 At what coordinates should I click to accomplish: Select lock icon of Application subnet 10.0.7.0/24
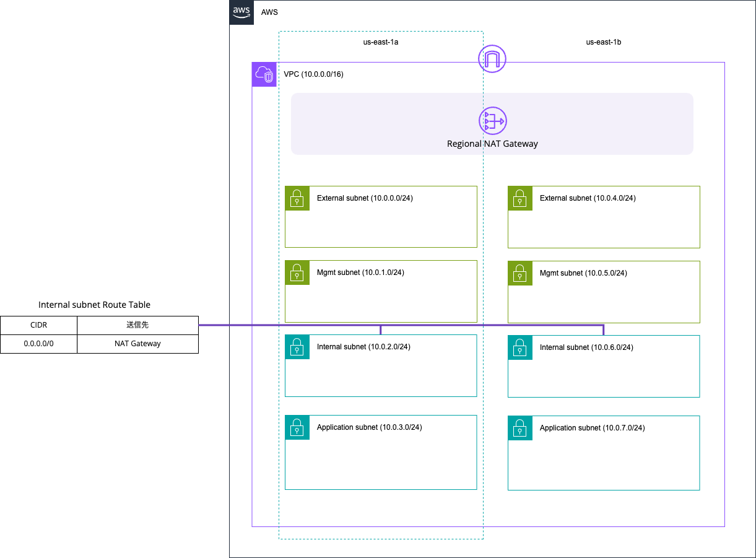pyautogui.click(x=520, y=428)
